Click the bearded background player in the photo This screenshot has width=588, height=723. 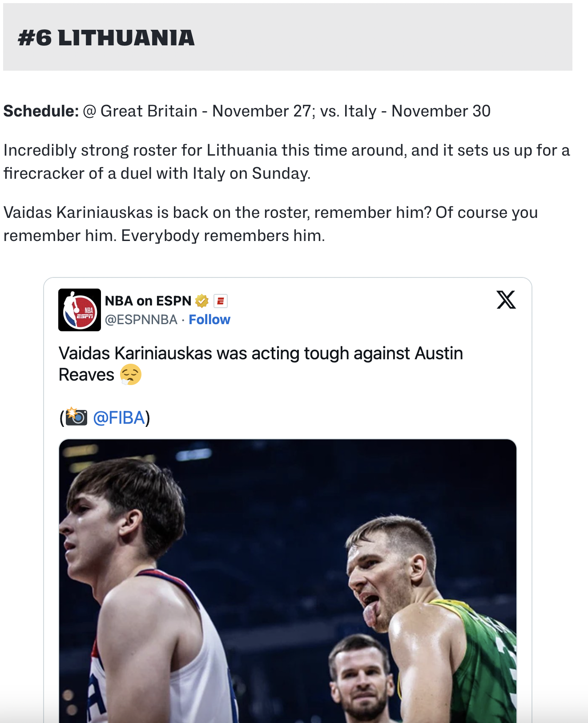pyautogui.click(x=361, y=676)
